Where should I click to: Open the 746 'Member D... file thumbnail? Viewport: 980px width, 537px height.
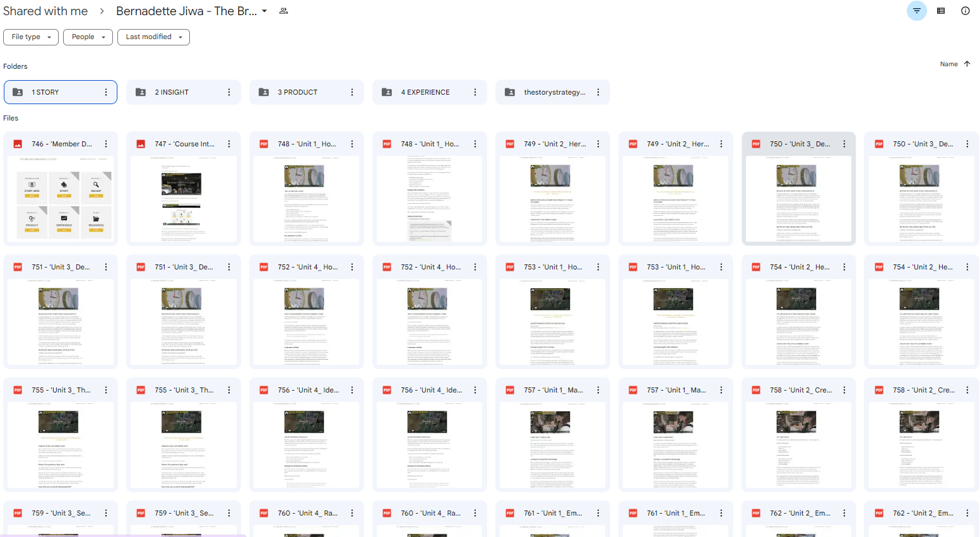[x=61, y=198]
